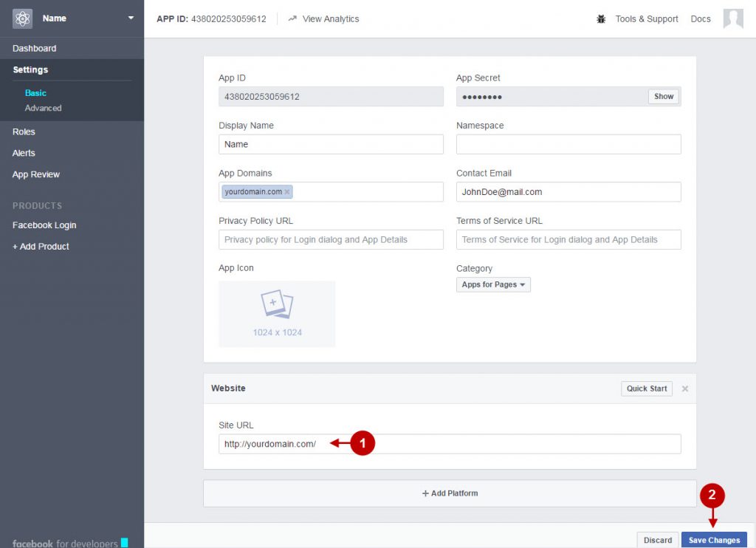Open the Docs link
This screenshot has height=548, width=756.
tap(700, 18)
